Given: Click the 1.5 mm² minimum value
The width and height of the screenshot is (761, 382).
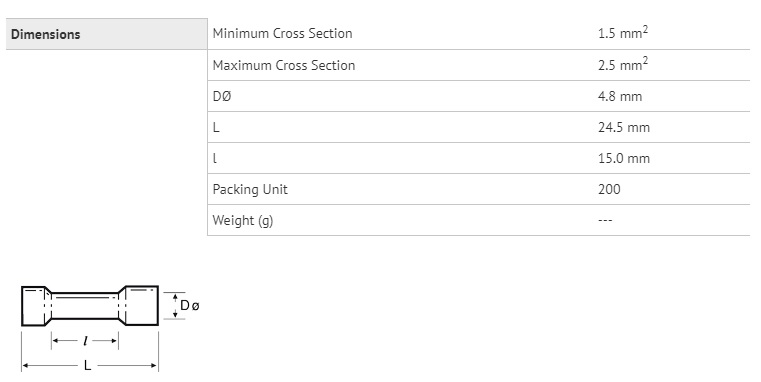Looking at the screenshot, I should click(623, 33).
